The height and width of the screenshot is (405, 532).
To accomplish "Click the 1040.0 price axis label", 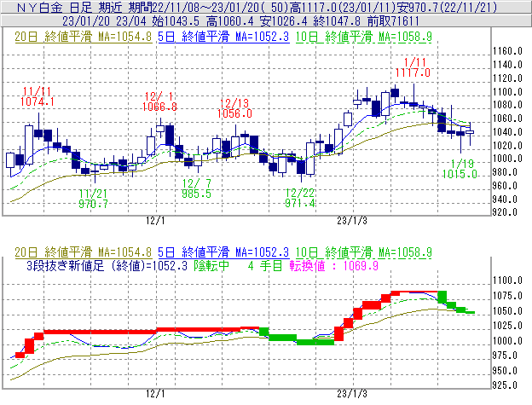I will (507, 132).
